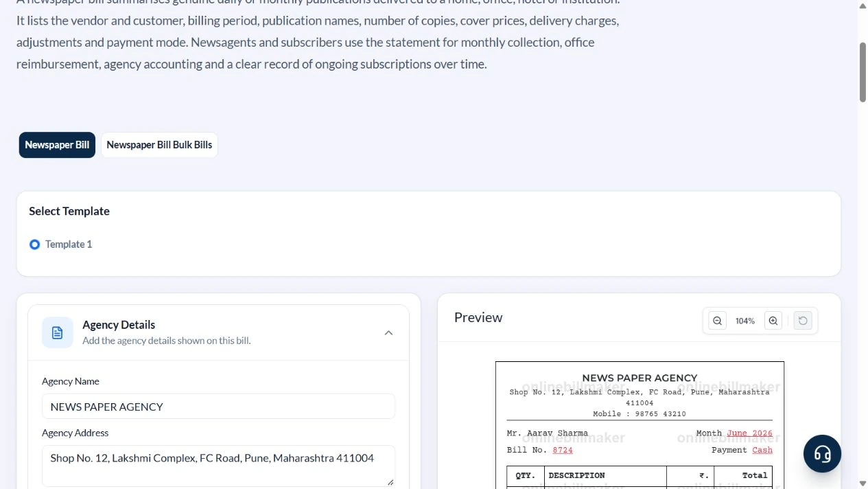The image size is (868, 489).
Task: Collapse the Agency Details section chevron
Action: point(388,333)
